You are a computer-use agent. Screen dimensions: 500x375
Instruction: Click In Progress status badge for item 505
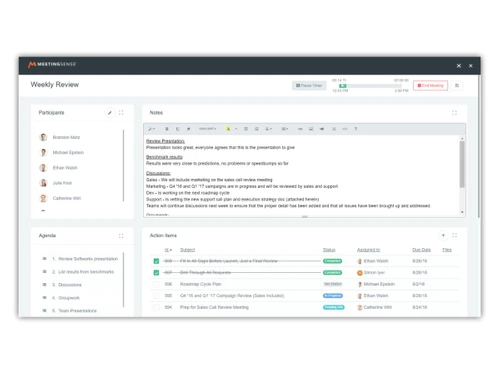pyautogui.click(x=333, y=296)
